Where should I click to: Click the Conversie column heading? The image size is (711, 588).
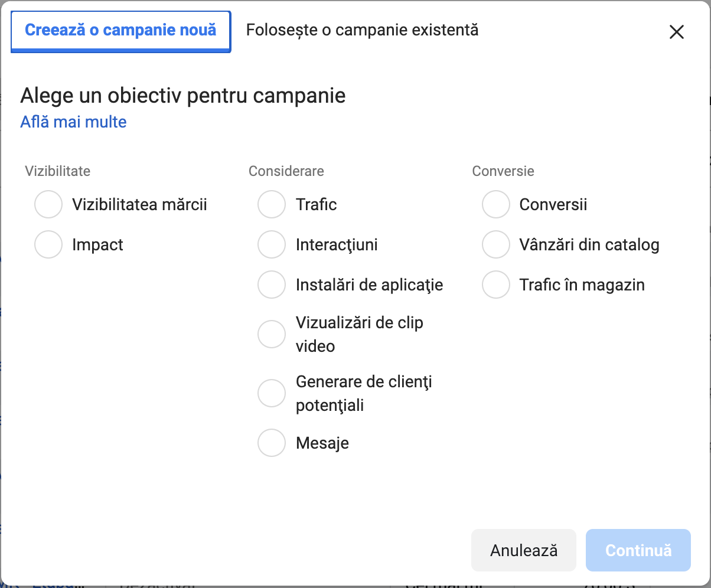click(x=503, y=171)
